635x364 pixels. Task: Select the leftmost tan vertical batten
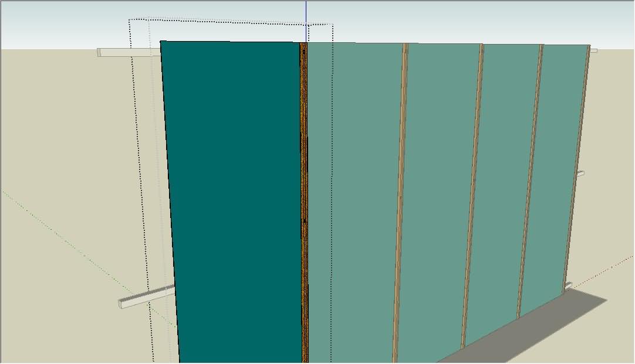click(400, 202)
